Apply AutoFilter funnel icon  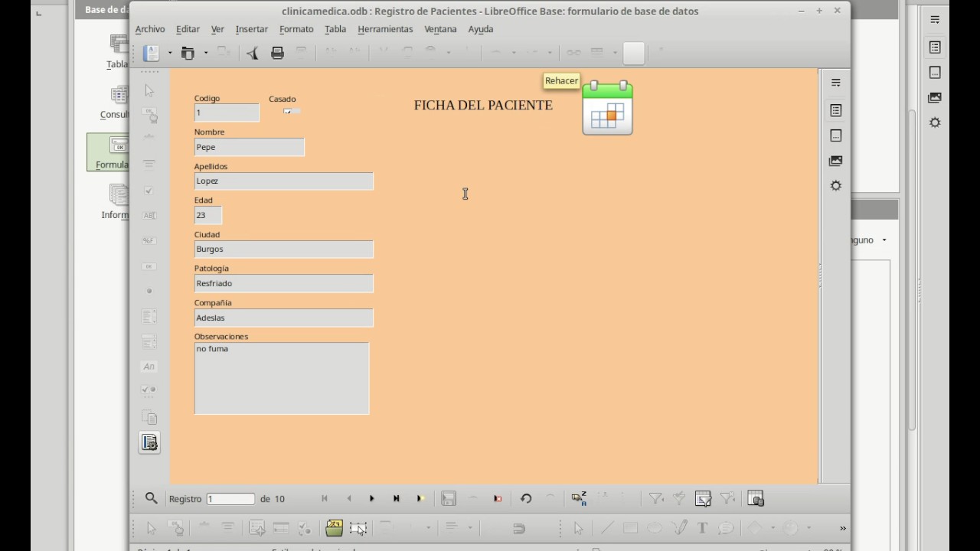tap(656, 498)
